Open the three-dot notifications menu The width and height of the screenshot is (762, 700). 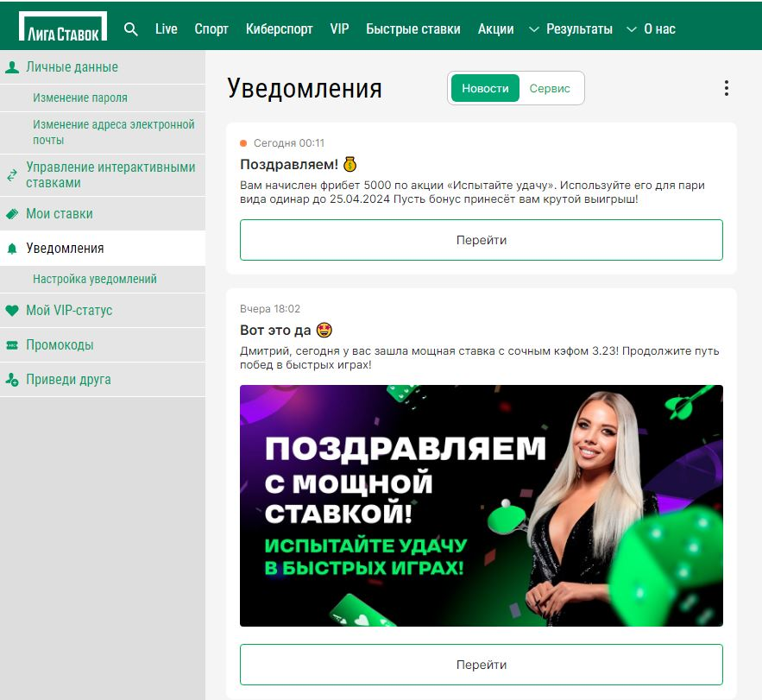pos(726,88)
